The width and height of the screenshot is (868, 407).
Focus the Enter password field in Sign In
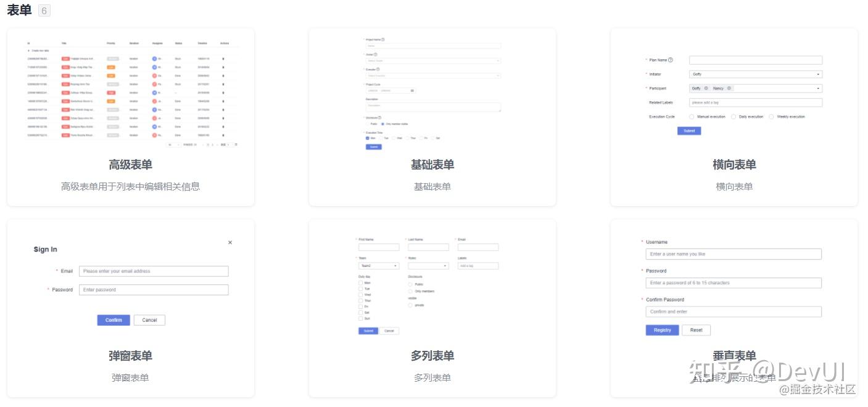pyautogui.click(x=154, y=290)
